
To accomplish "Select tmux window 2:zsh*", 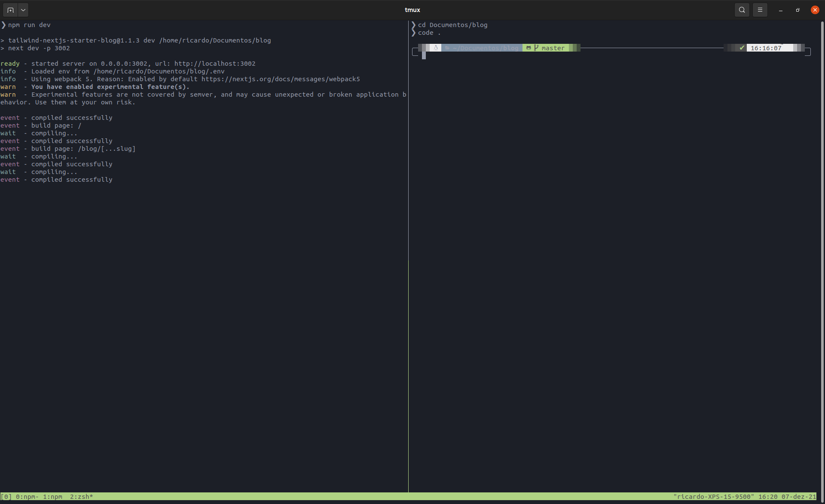I will click(x=82, y=497).
